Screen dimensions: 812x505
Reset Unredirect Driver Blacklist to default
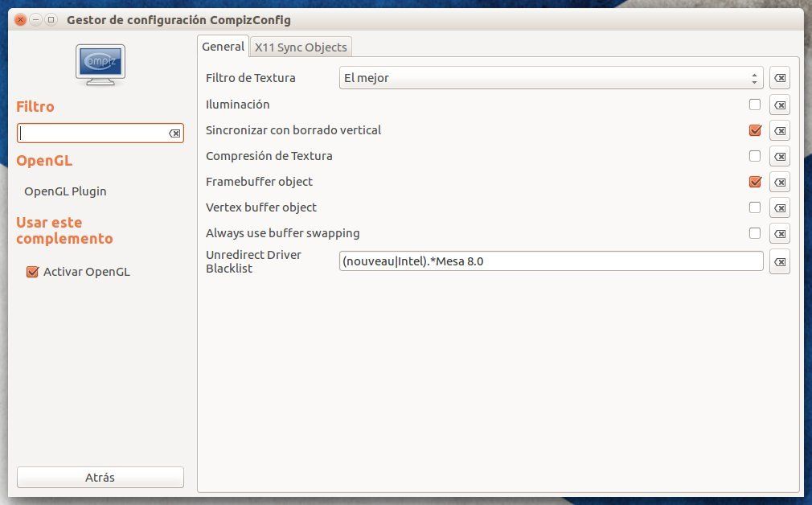tap(779, 261)
